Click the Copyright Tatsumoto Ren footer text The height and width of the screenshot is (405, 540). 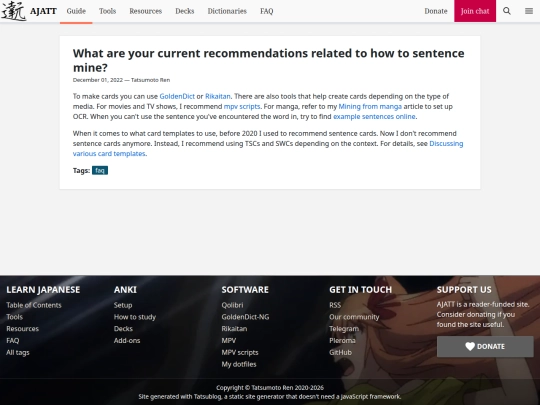270,388
